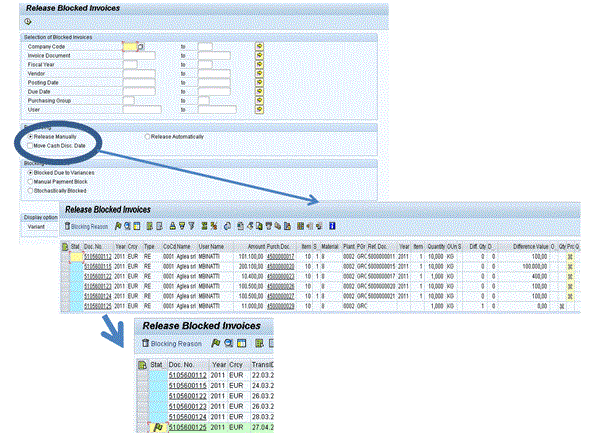Click green Release flag in wide list toolbar
Image resolution: width=600 pixels, height=437 pixels.
coord(118,226)
